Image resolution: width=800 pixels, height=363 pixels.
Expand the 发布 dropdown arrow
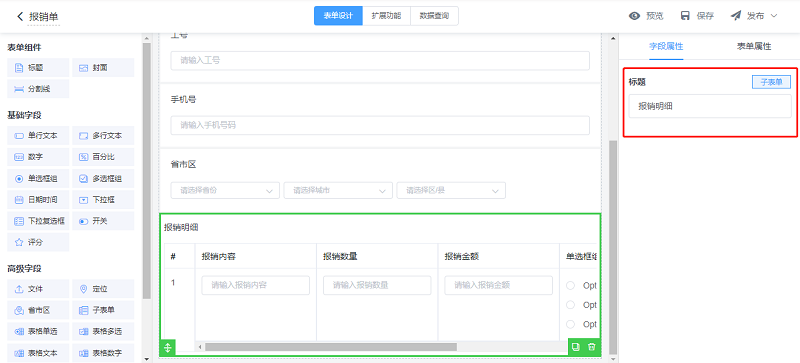point(773,16)
